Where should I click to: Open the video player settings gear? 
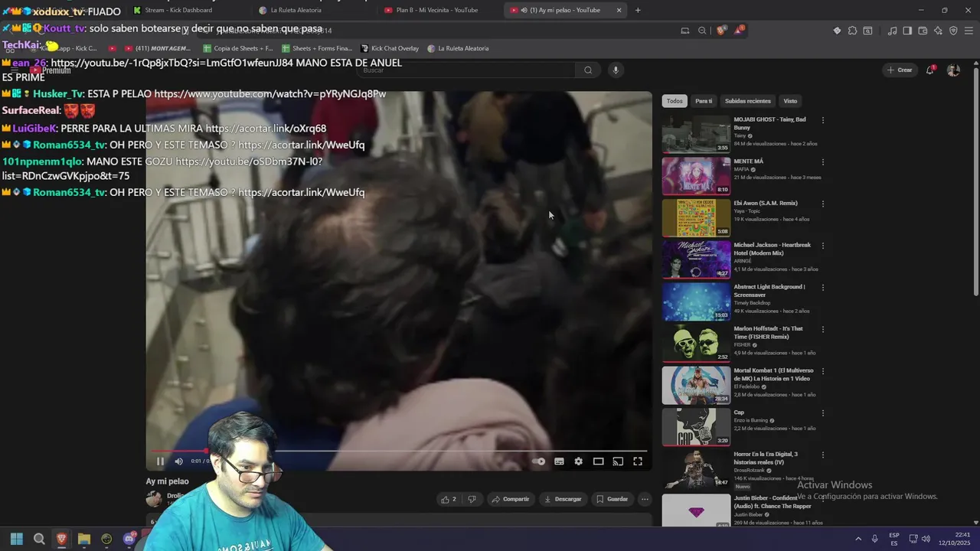(578, 461)
